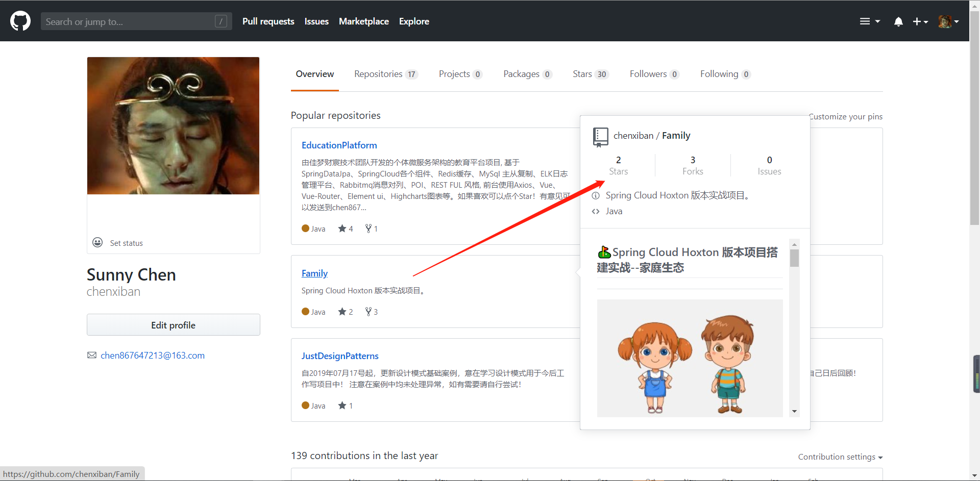
Task: Click Java language dot on Family card
Action: pyautogui.click(x=306, y=312)
